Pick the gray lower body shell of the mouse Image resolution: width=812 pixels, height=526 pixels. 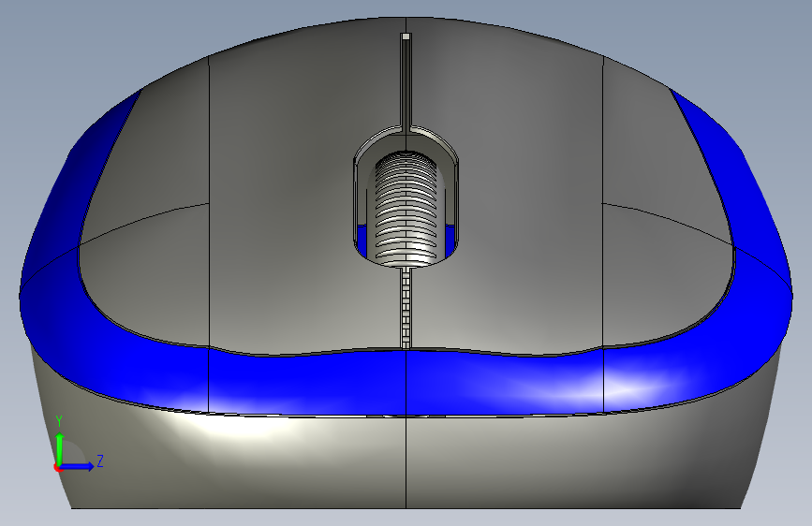point(406,460)
